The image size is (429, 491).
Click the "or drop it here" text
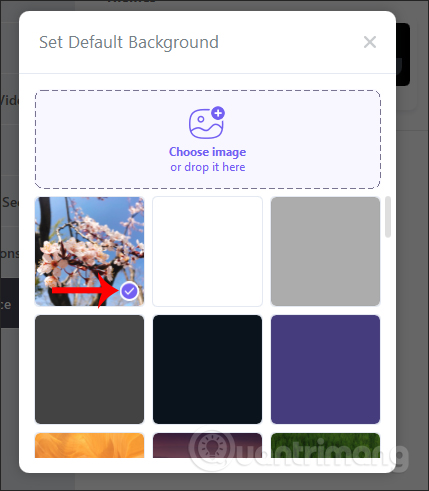(x=208, y=167)
